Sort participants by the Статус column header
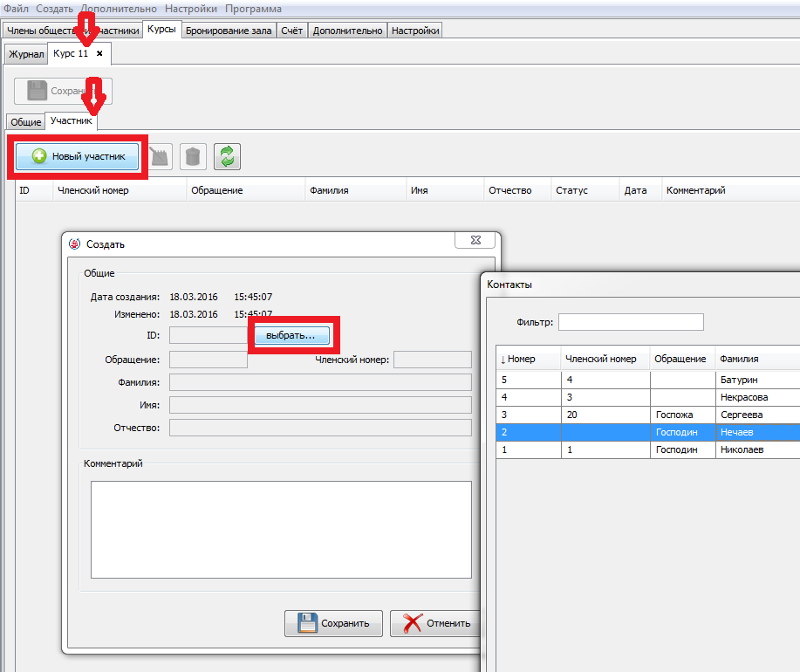Image resolution: width=800 pixels, height=672 pixels. 585,190
